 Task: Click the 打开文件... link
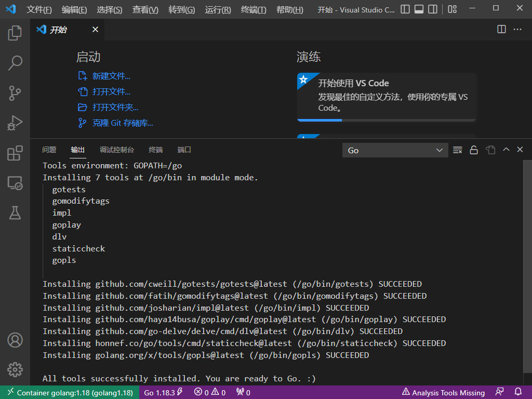(111, 91)
